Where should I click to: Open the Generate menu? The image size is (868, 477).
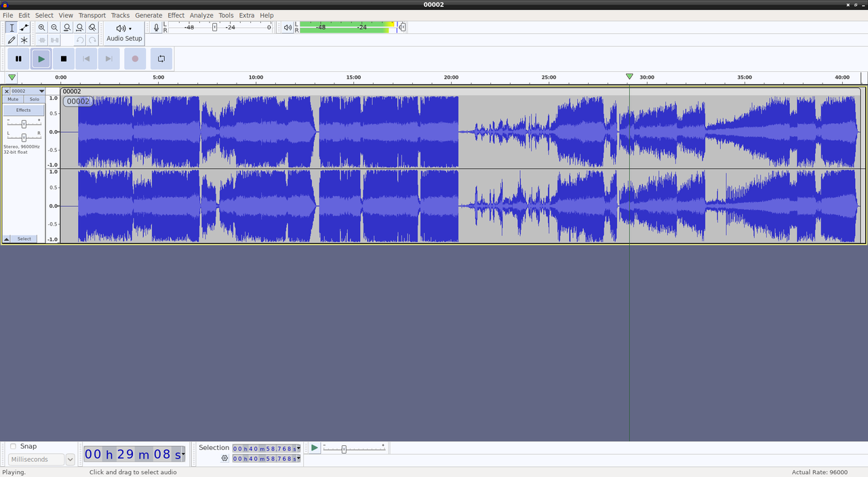pos(149,15)
